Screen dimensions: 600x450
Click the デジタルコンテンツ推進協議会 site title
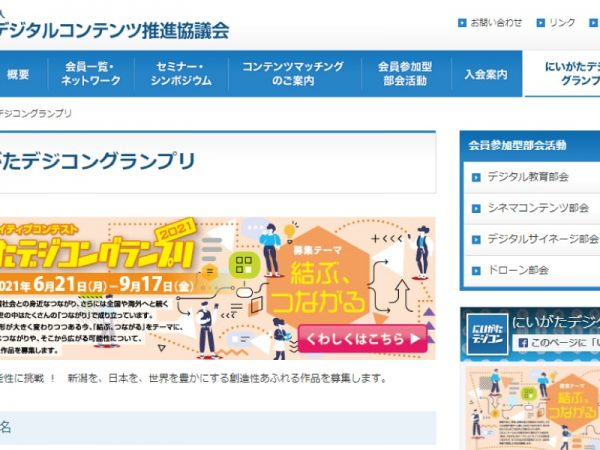tap(114, 31)
